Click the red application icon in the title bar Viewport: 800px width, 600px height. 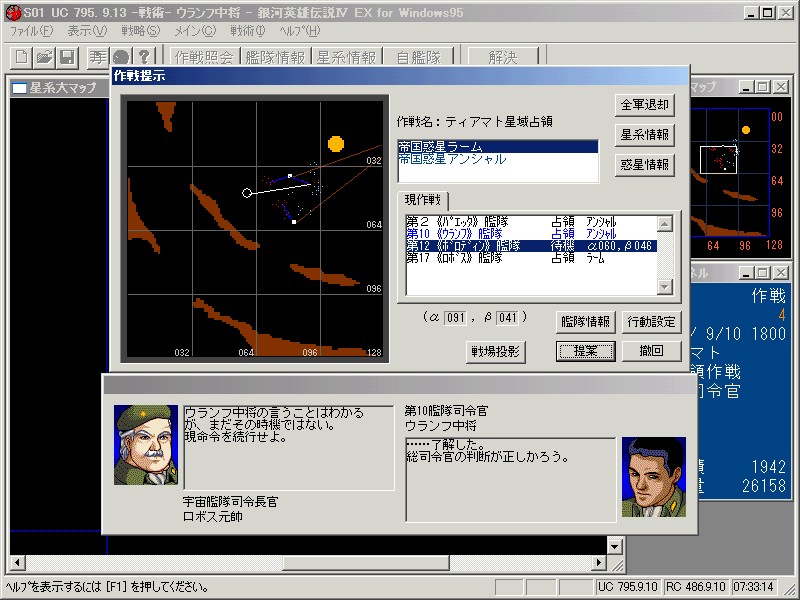tap(13, 12)
